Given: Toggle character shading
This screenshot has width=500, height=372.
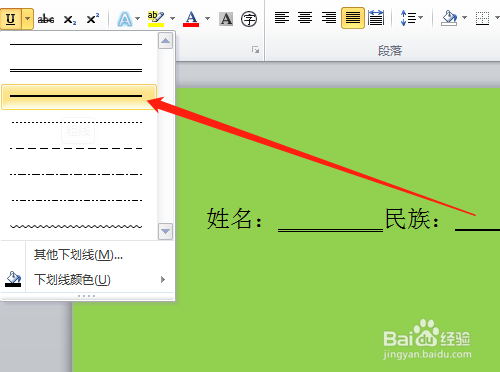Looking at the screenshot, I should pos(226,19).
